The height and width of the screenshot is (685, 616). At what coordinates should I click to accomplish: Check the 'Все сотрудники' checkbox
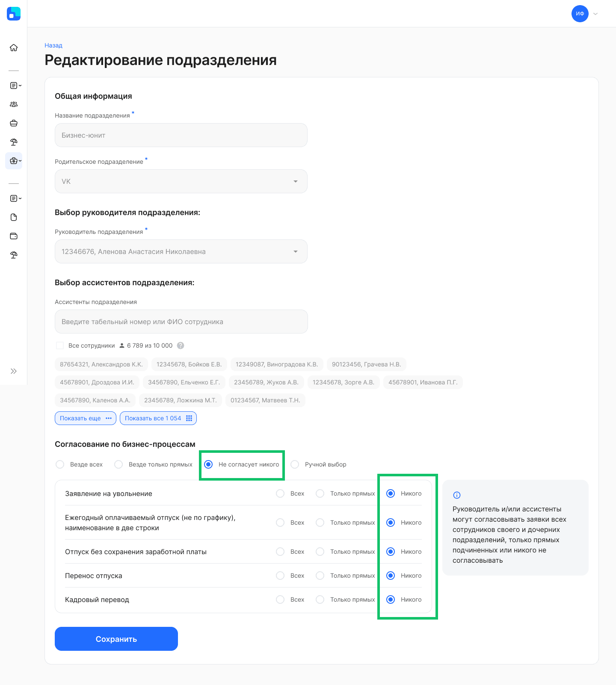click(x=60, y=345)
